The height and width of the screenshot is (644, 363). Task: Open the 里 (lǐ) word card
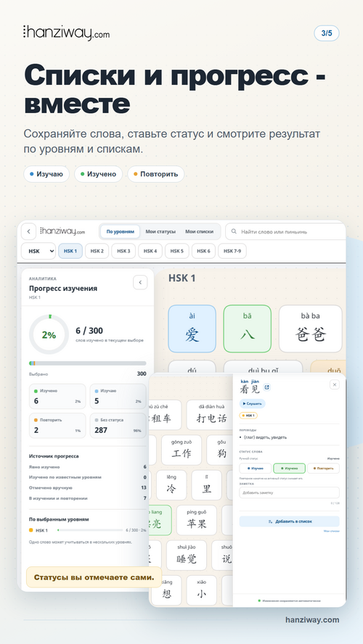[207, 485]
